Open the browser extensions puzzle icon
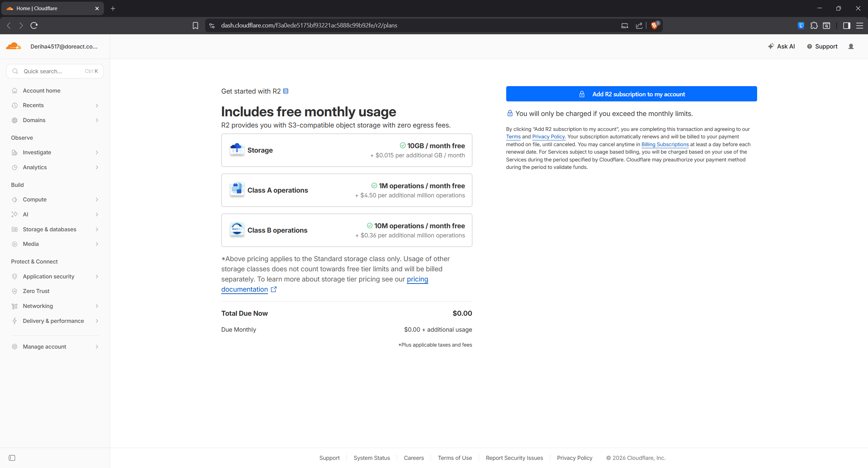 [814, 25]
